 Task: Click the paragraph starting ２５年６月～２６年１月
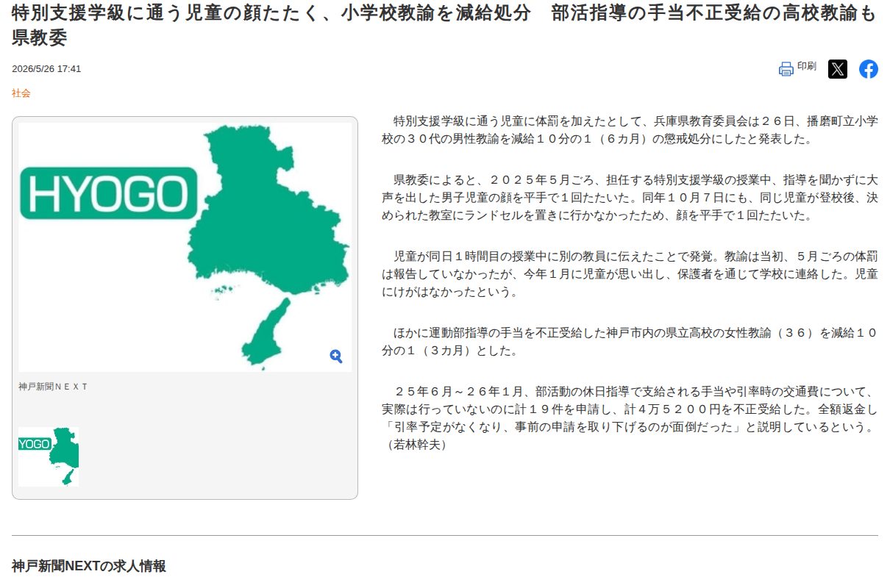coord(630,418)
